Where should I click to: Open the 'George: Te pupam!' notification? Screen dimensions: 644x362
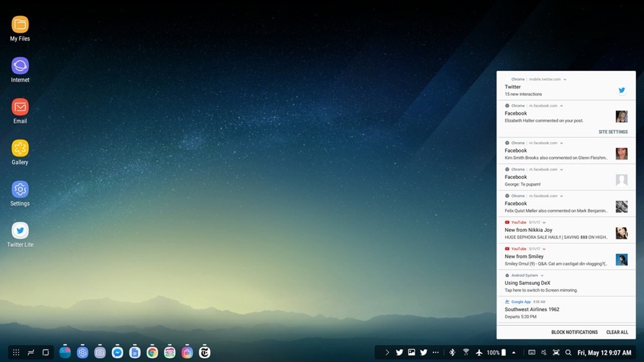566,177
